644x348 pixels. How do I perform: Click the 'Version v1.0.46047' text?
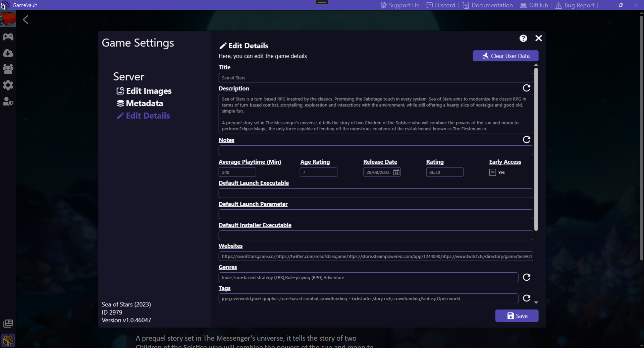click(126, 320)
